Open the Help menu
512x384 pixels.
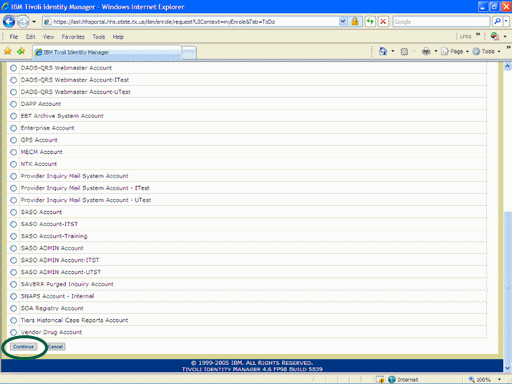(x=118, y=37)
